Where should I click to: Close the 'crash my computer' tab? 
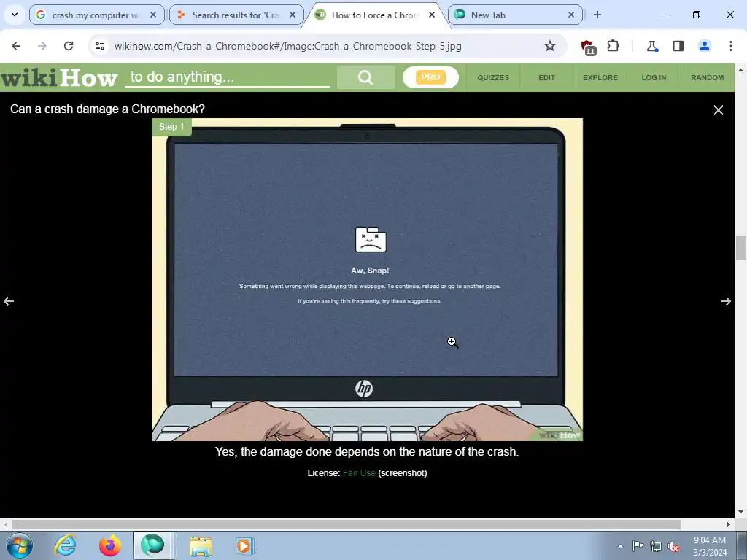[x=153, y=15]
